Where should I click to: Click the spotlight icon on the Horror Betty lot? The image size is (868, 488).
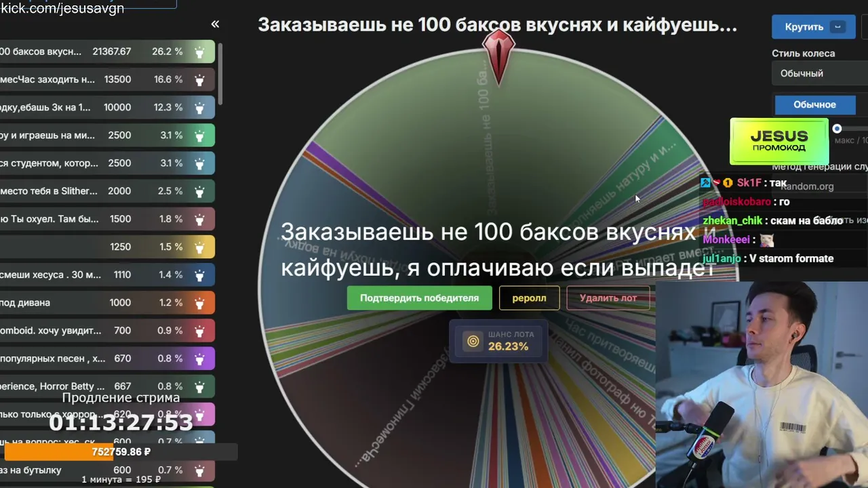click(199, 386)
